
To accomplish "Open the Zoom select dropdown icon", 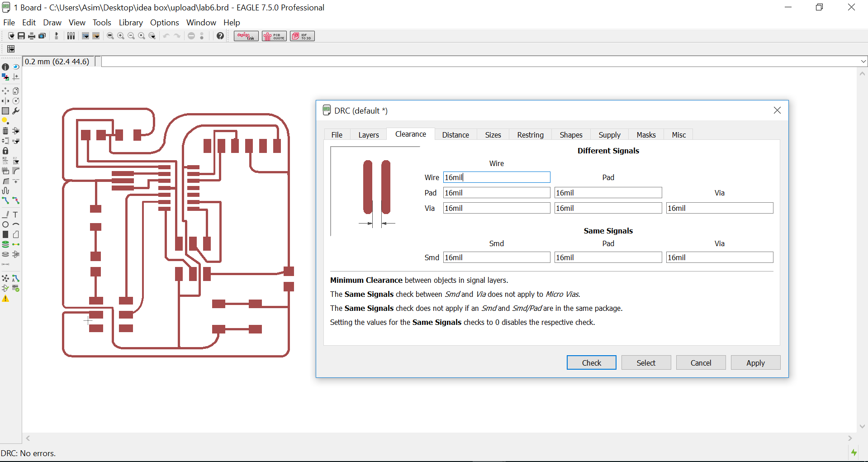I will pyautogui.click(x=152, y=36).
